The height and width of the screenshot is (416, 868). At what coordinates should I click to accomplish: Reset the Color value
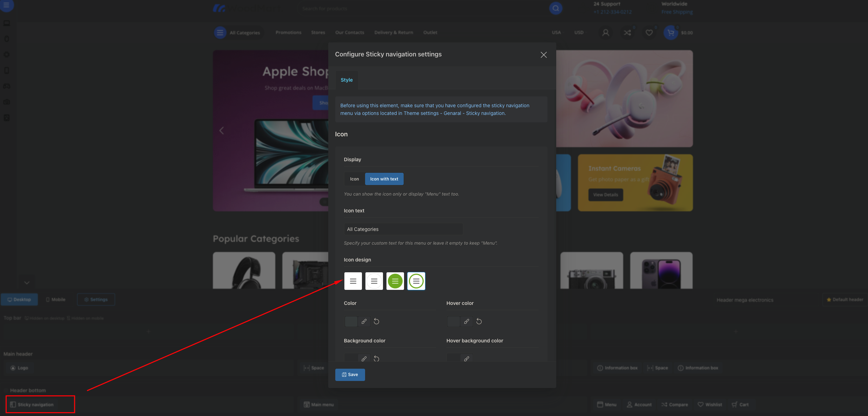tap(376, 321)
